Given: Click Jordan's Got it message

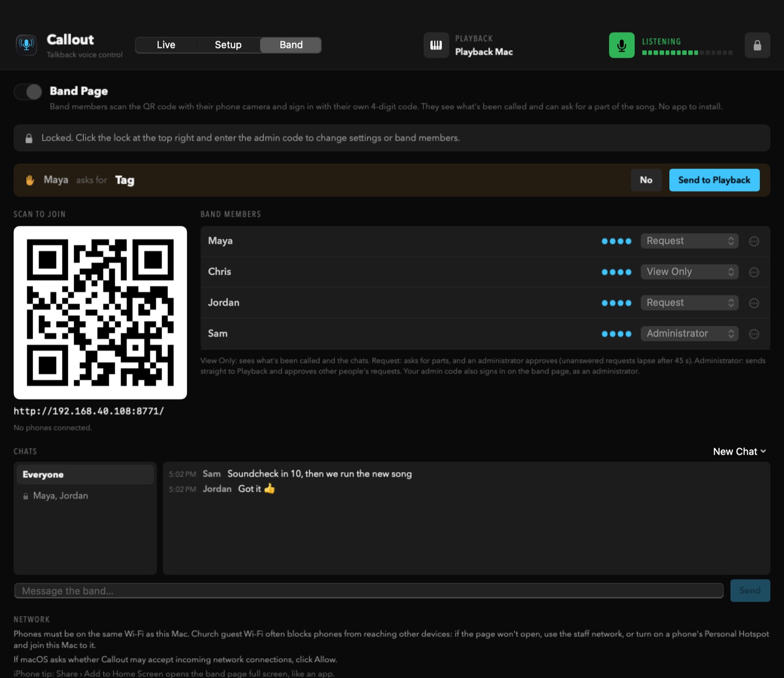Looking at the screenshot, I should (257, 489).
